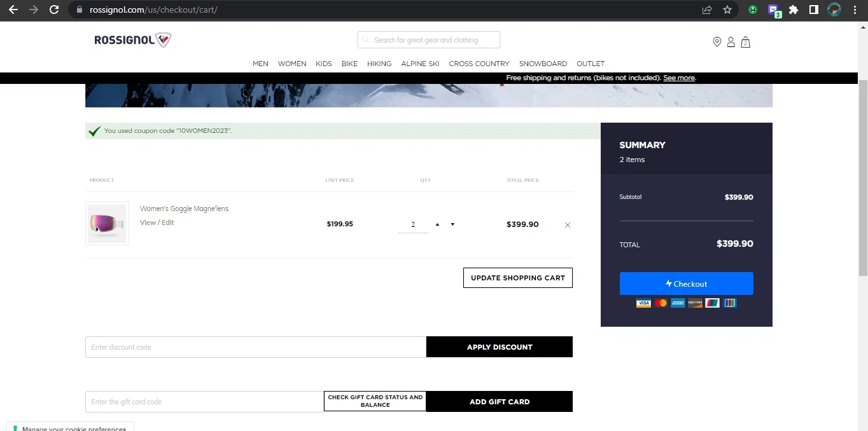868x431 pixels.
Task: Open the Chrome profile avatar
Action: click(834, 10)
